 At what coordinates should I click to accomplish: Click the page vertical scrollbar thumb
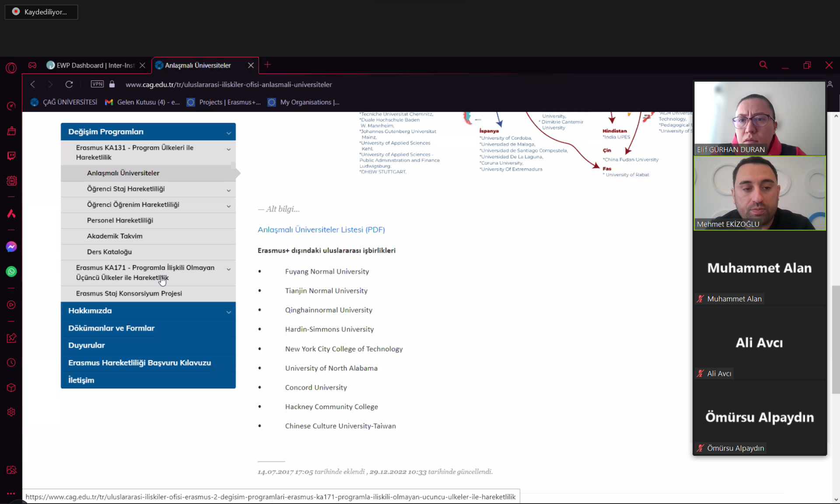836,339
